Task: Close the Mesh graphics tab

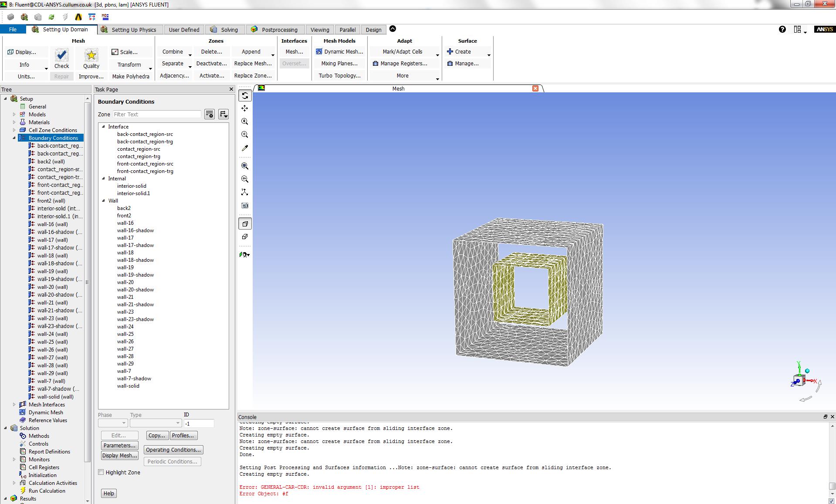Action: click(535, 88)
